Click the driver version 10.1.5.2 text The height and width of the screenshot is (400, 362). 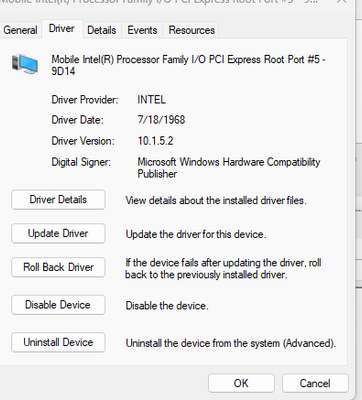(155, 141)
